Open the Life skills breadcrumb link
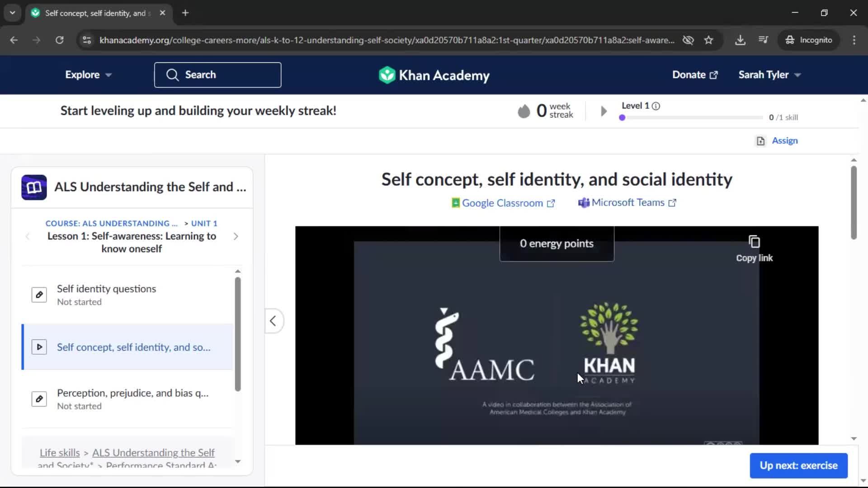Image resolution: width=868 pixels, height=488 pixels. pyautogui.click(x=60, y=452)
